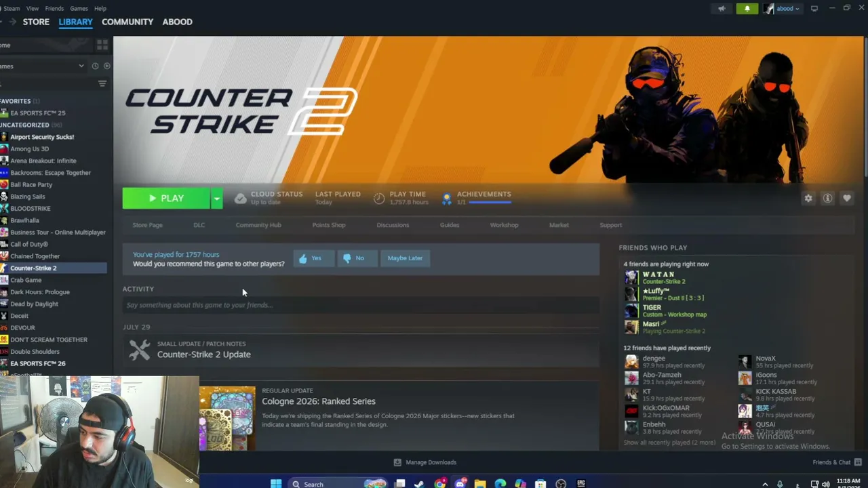Show all recently played friends
Image resolution: width=868 pixels, height=488 pixels.
point(669,443)
